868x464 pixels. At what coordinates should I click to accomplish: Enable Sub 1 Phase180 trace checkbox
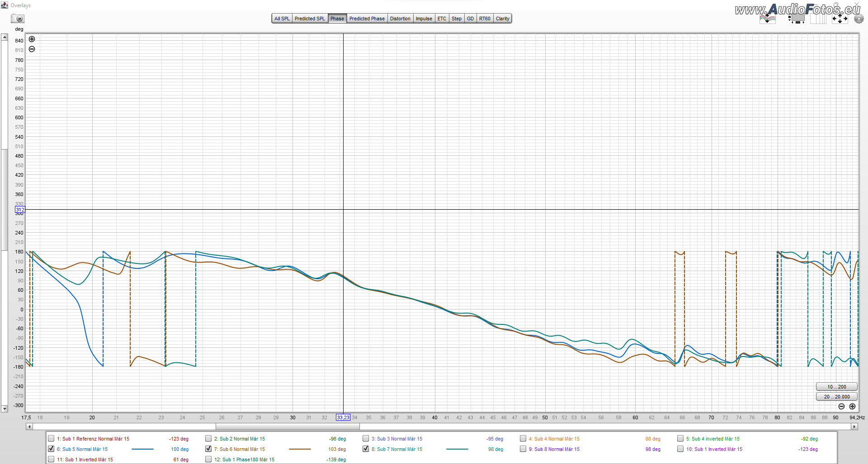click(208, 459)
